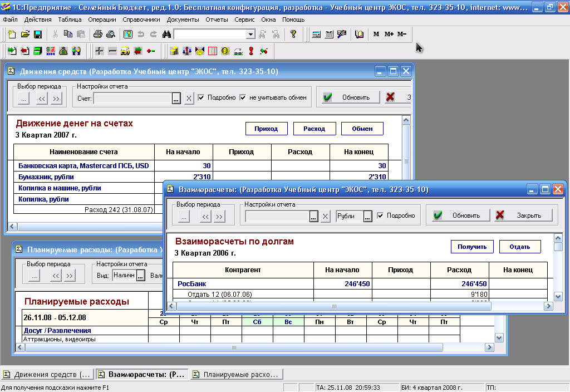
Task: Open Вид Наличн selection ellipsis button
Action: (x=141, y=276)
